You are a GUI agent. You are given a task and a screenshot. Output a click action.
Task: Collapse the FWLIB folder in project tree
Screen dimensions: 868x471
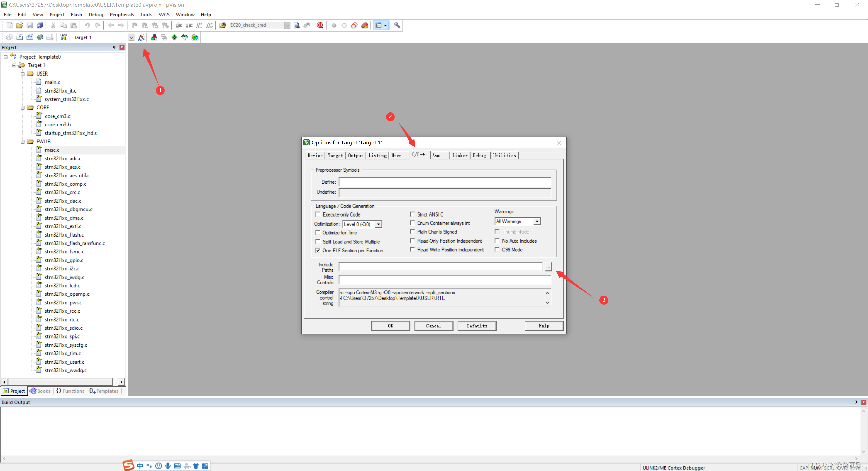(x=23, y=142)
